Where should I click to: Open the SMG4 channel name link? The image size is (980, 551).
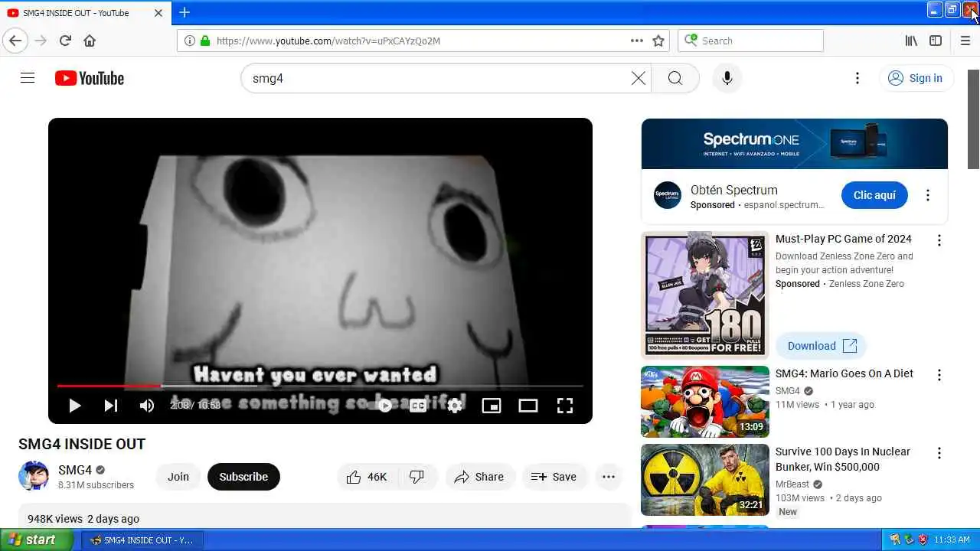point(75,470)
